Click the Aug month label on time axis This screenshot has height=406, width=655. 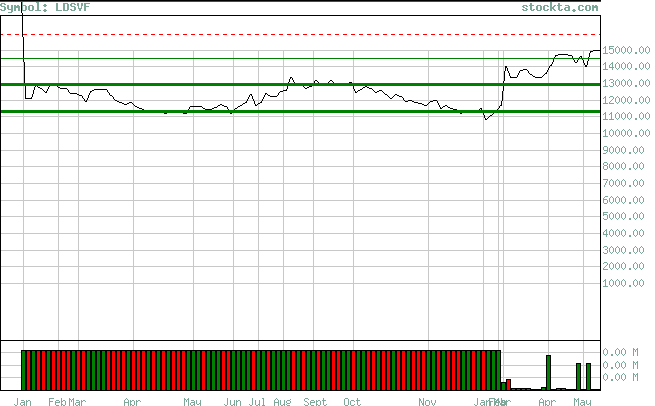[282, 401]
